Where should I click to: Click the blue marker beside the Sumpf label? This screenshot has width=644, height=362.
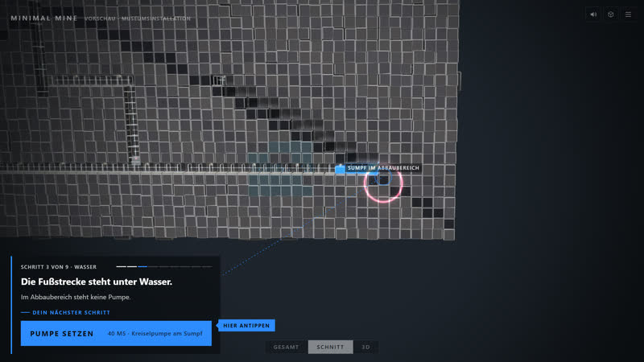point(340,169)
